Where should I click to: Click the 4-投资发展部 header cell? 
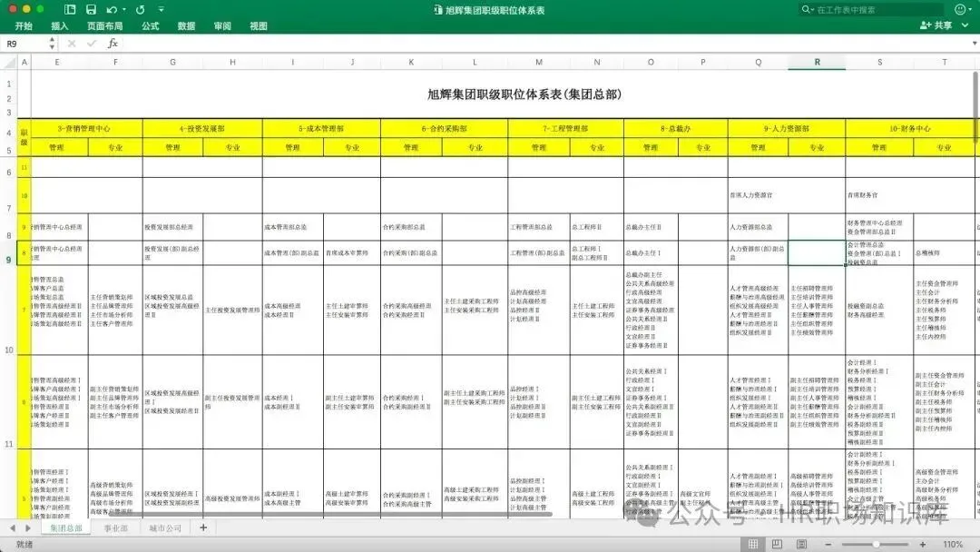click(202, 129)
